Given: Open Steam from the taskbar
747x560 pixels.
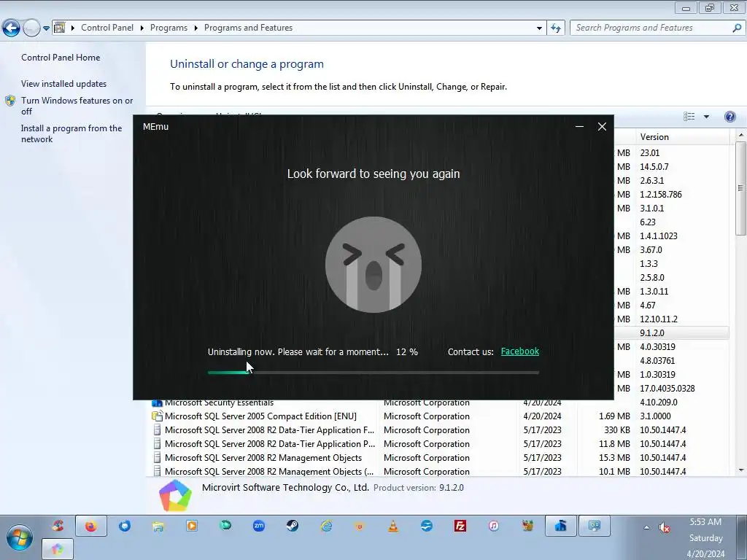Looking at the screenshot, I should [x=292, y=526].
